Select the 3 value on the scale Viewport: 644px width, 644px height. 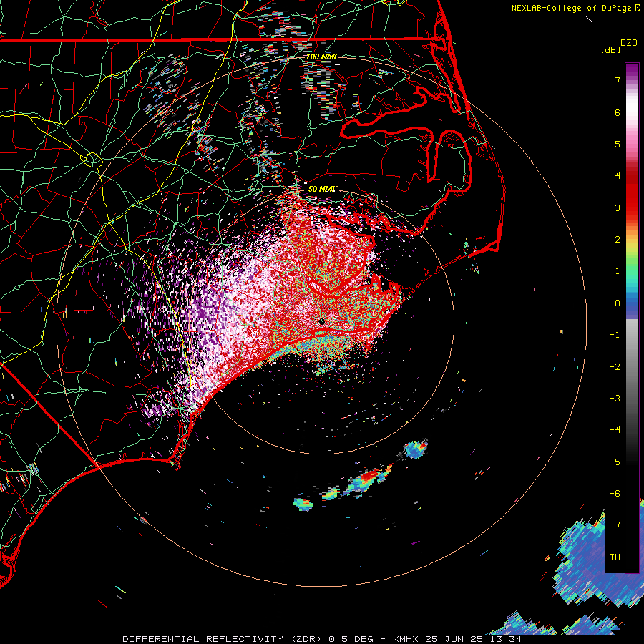click(x=618, y=208)
